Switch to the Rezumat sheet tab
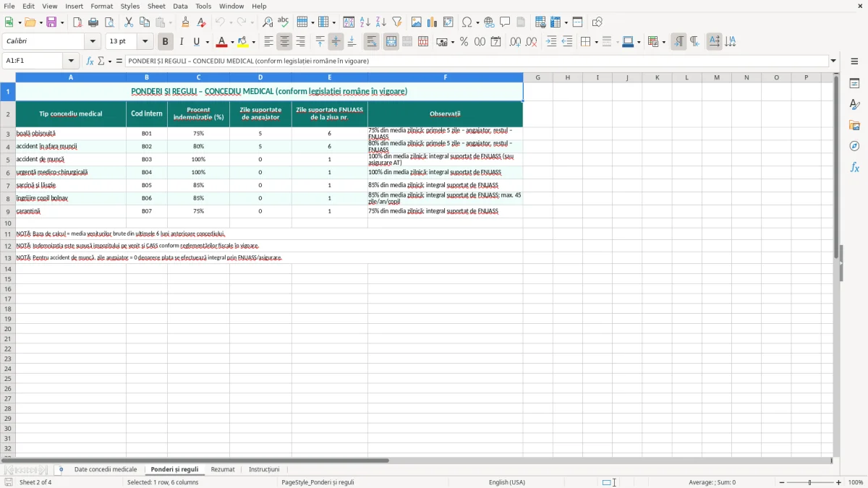This screenshot has width=868, height=488. pos(223,469)
